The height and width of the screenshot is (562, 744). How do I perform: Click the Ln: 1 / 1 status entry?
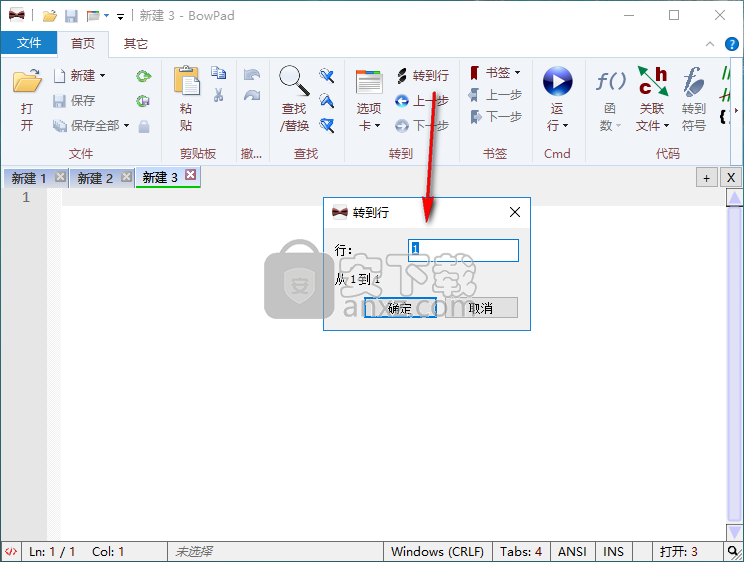point(52,552)
